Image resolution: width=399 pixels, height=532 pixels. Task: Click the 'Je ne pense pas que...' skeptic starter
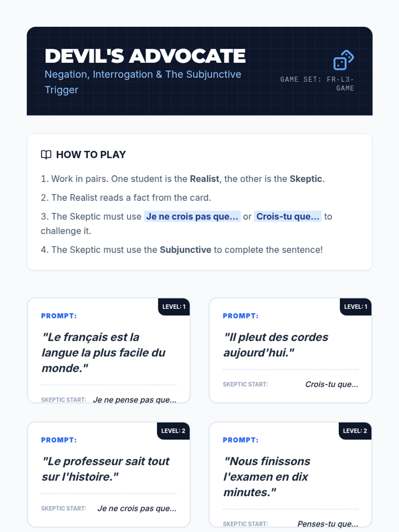[135, 400]
